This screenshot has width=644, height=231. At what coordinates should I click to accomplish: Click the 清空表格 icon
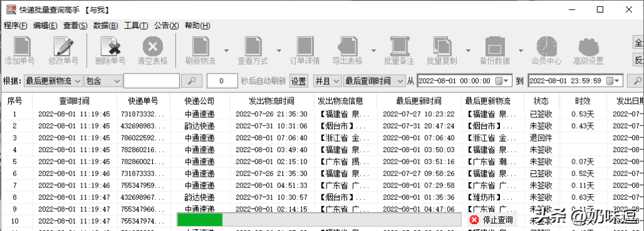tap(152, 46)
